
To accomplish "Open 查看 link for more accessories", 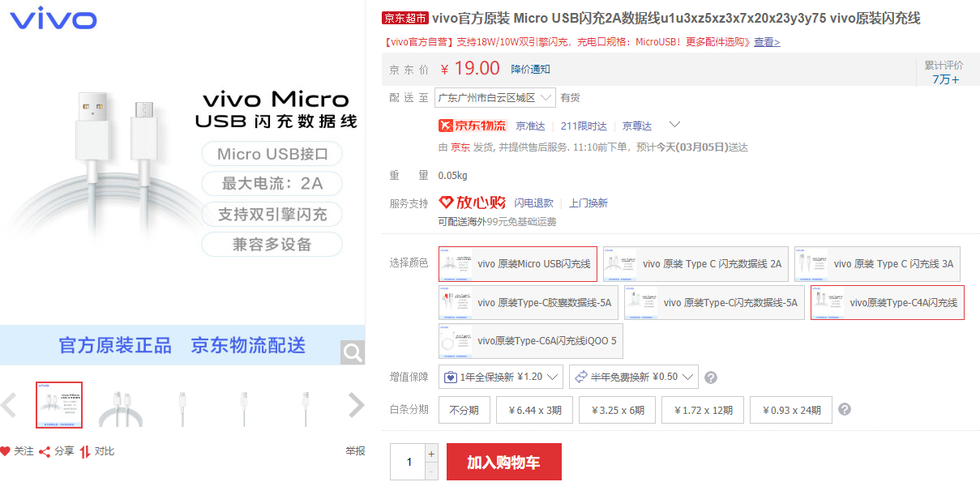I will coord(767,42).
